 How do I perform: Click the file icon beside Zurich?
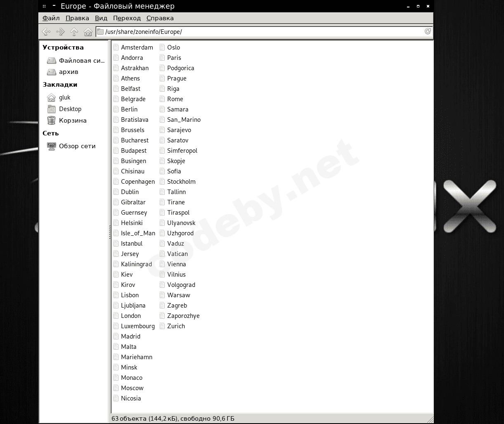click(x=162, y=326)
